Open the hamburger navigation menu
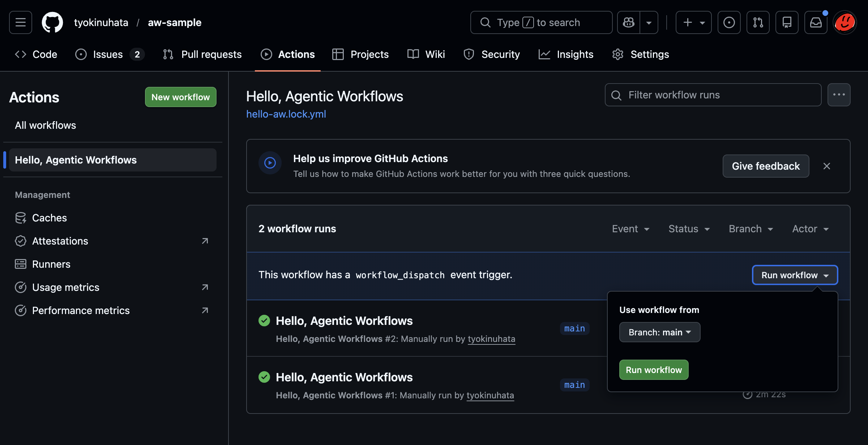Viewport: 868px width, 445px height. 21,22
